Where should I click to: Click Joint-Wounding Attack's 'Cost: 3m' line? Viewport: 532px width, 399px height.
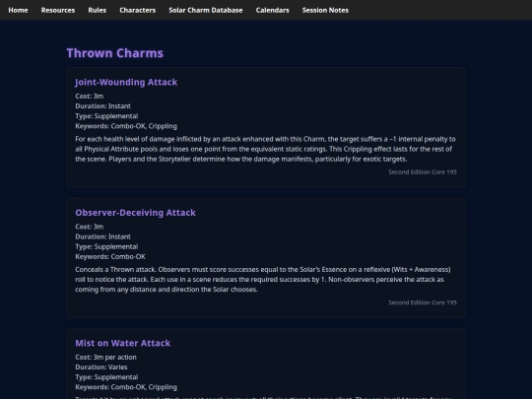[90, 96]
